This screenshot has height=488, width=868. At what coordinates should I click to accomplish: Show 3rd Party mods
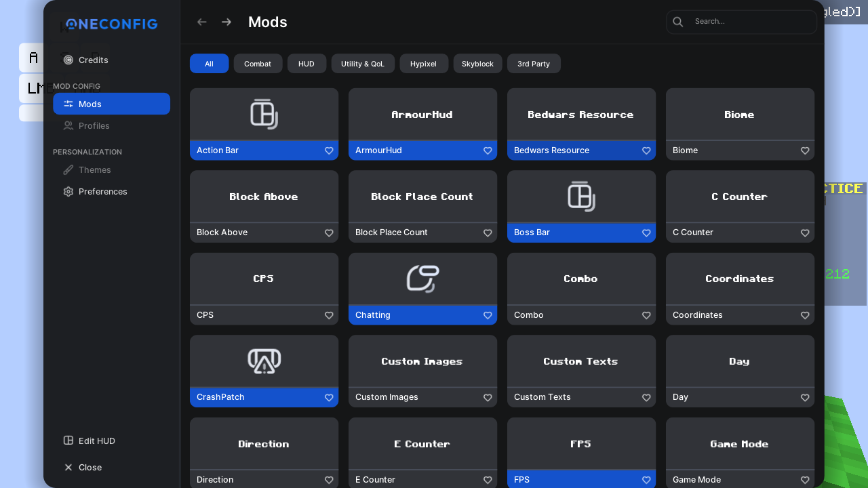[534, 64]
